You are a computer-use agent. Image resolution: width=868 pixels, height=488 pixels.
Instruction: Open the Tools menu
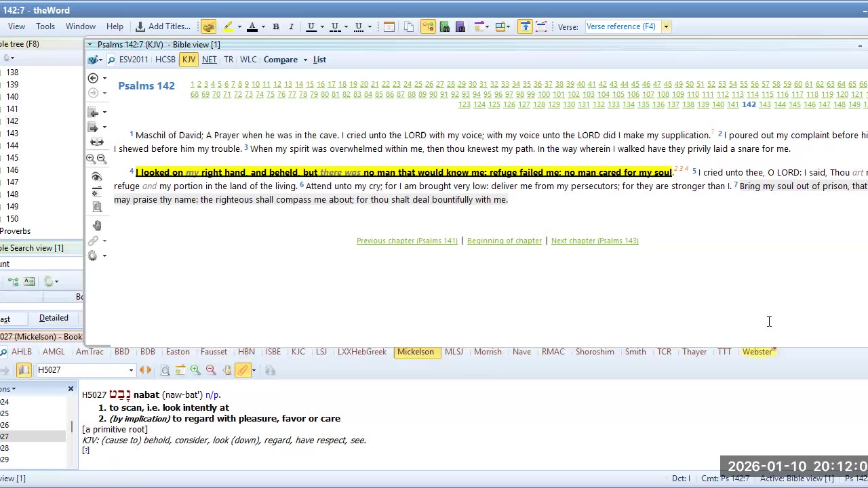(x=45, y=26)
